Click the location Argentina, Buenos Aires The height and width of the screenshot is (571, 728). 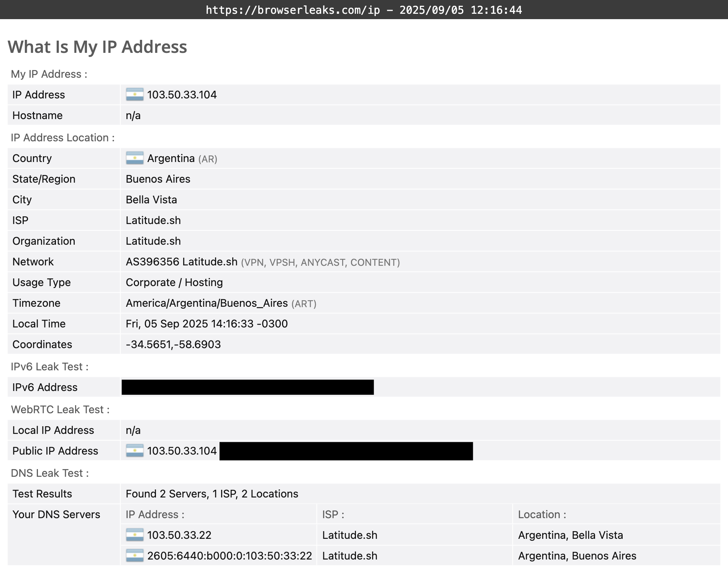(x=577, y=556)
